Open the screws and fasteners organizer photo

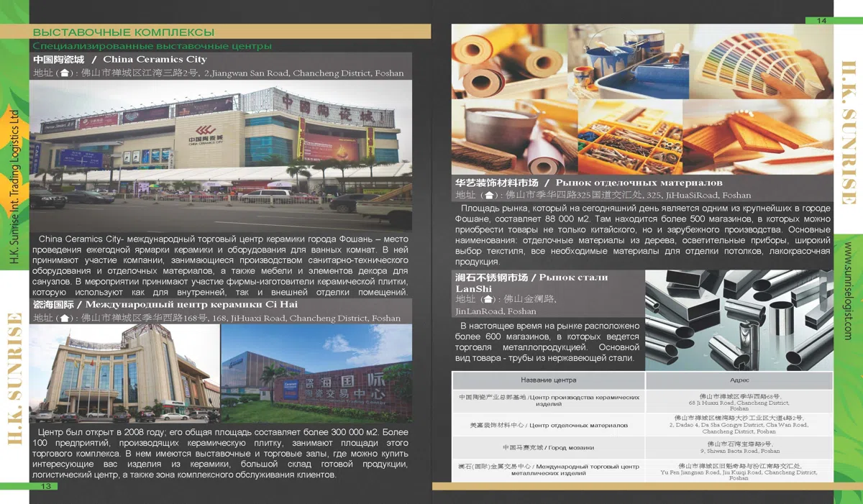click(629, 137)
